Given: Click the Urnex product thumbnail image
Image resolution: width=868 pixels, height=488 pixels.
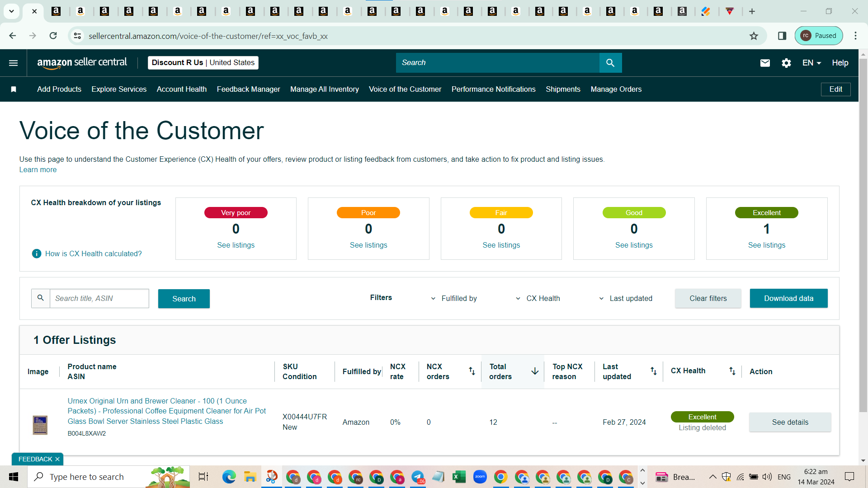Looking at the screenshot, I should pyautogui.click(x=40, y=425).
